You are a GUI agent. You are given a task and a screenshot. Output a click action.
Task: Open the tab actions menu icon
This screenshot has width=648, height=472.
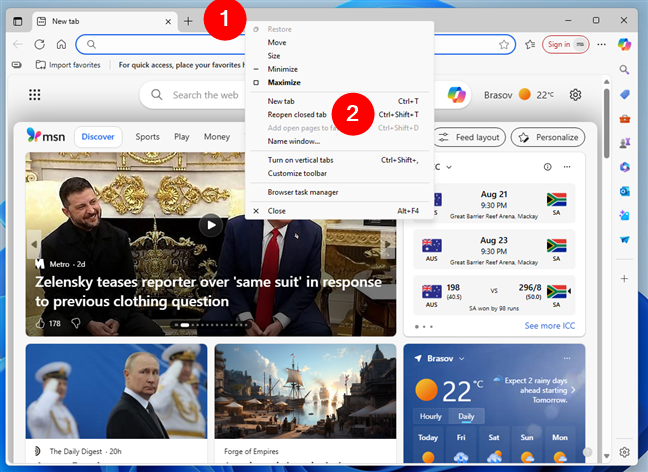[18, 21]
